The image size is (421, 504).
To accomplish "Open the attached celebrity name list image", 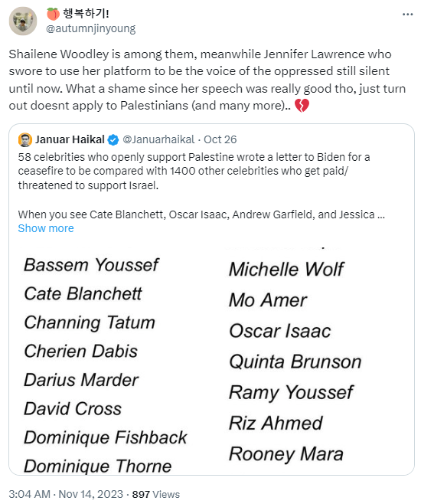I will tap(211, 361).
